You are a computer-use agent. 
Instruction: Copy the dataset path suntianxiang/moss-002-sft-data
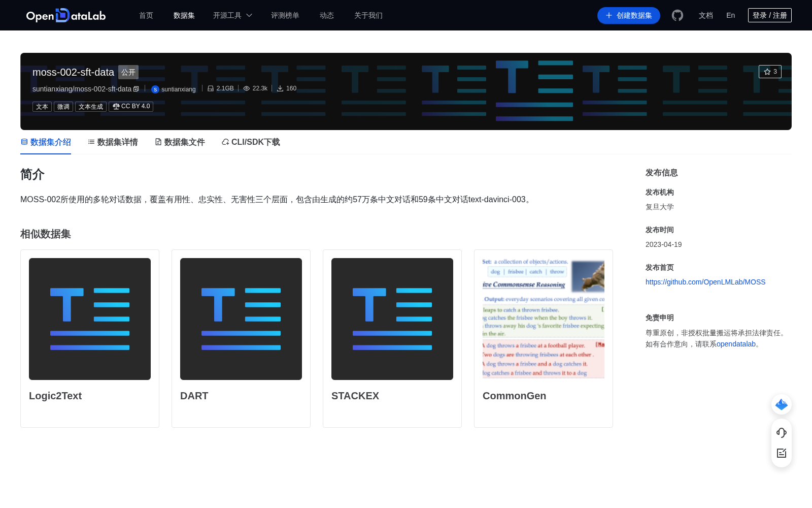[x=136, y=89]
